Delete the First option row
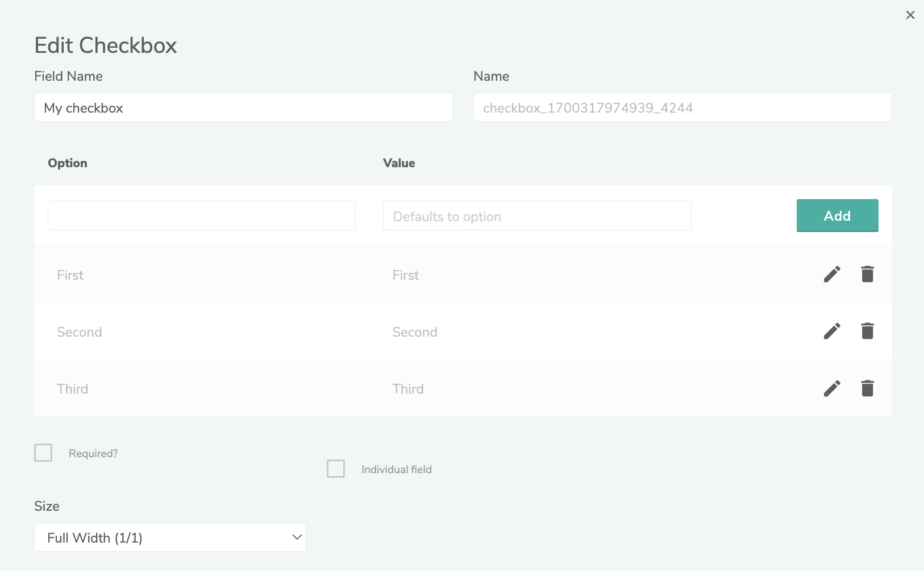Viewport: 924px width, 571px height. tap(867, 275)
